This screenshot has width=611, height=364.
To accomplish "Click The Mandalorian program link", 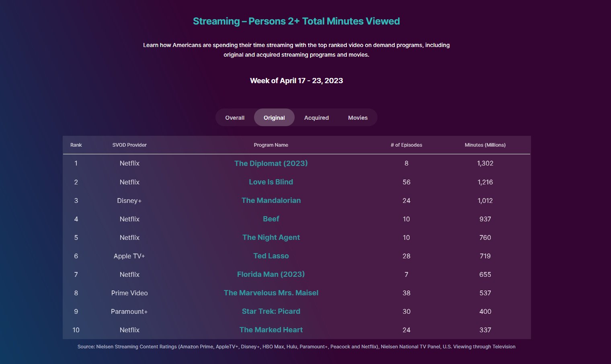I will tap(271, 200).
